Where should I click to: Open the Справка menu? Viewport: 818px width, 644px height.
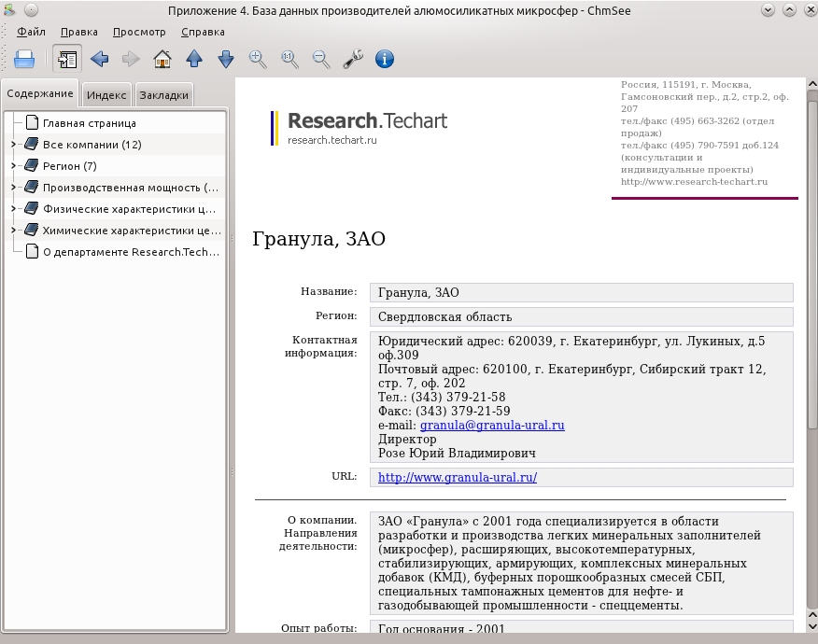[x=203, y=32]
